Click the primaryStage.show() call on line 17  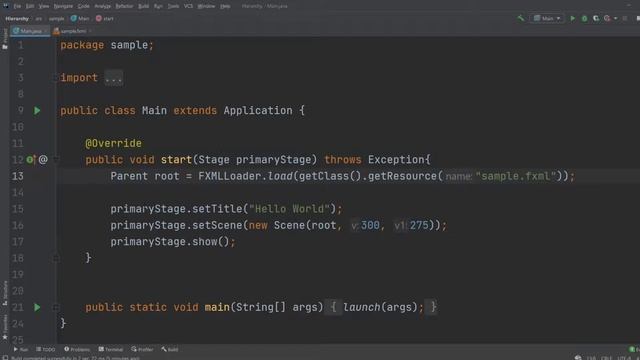[x=173, y=242]
